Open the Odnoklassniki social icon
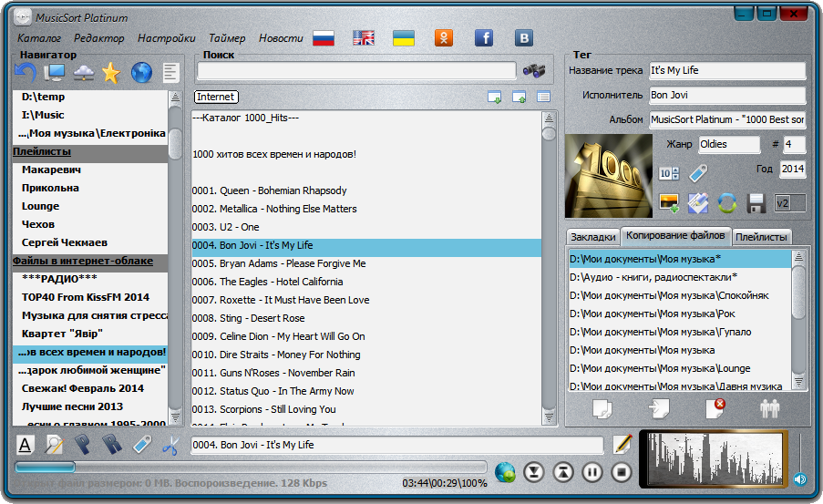This screenshot has height=504, width=823. coord(444,37)
